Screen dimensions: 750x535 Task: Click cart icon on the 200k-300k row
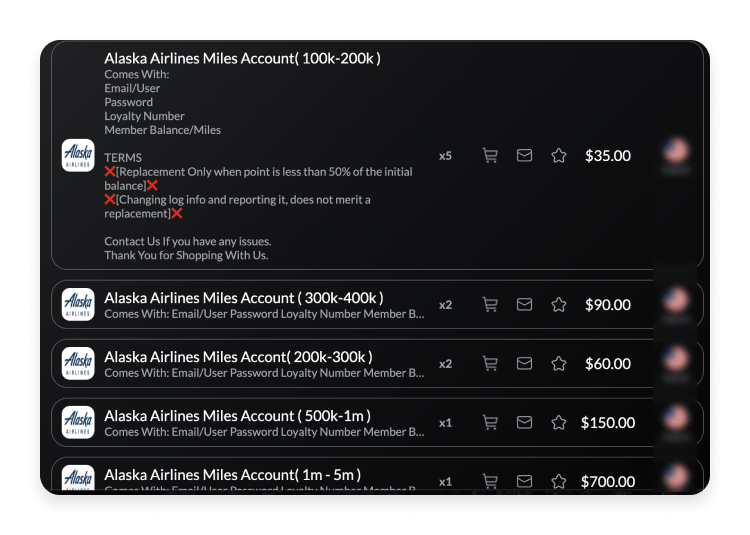[x=490, y=364]
